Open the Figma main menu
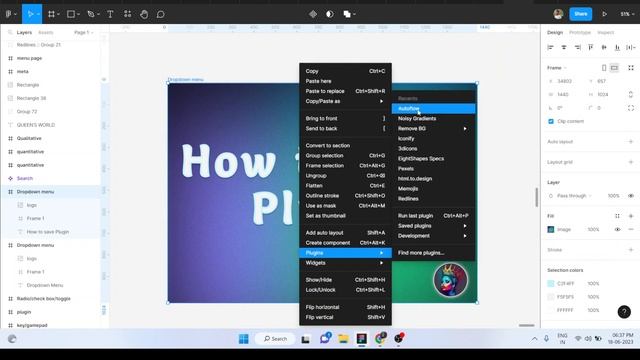The width and height of the screenshot is (640, 360). tap(9, 14)
